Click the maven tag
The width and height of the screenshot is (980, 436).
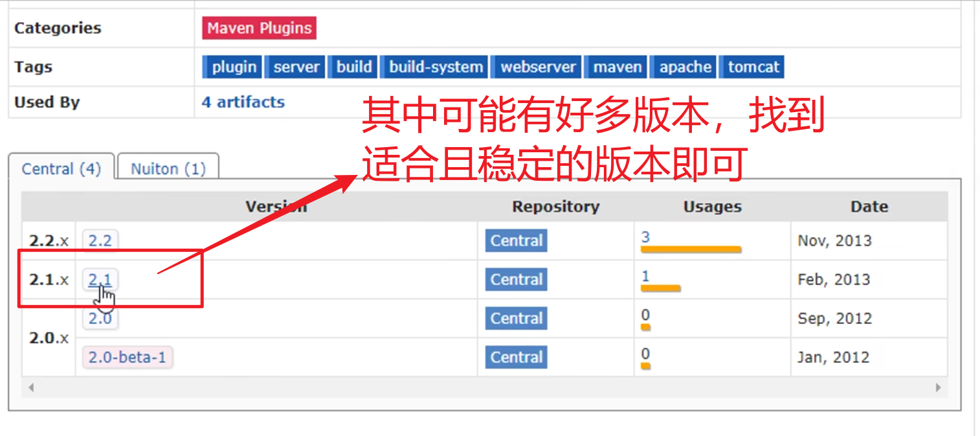tap(617, 67)
